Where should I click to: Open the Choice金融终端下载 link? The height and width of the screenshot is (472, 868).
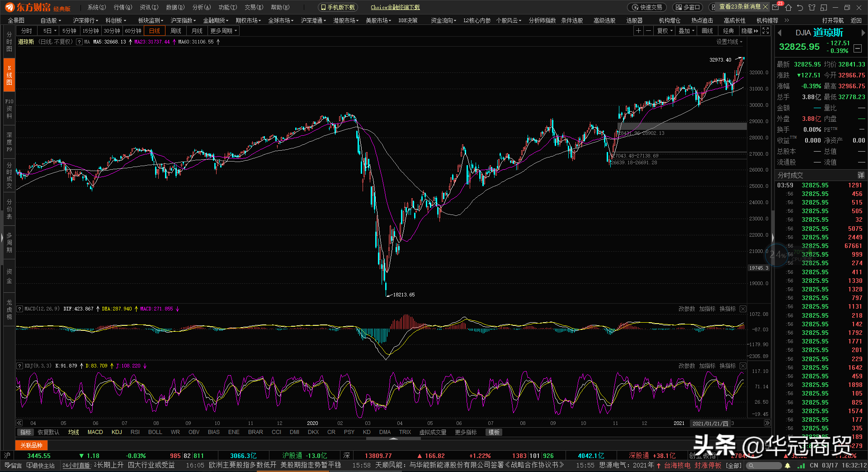(395, 7)
